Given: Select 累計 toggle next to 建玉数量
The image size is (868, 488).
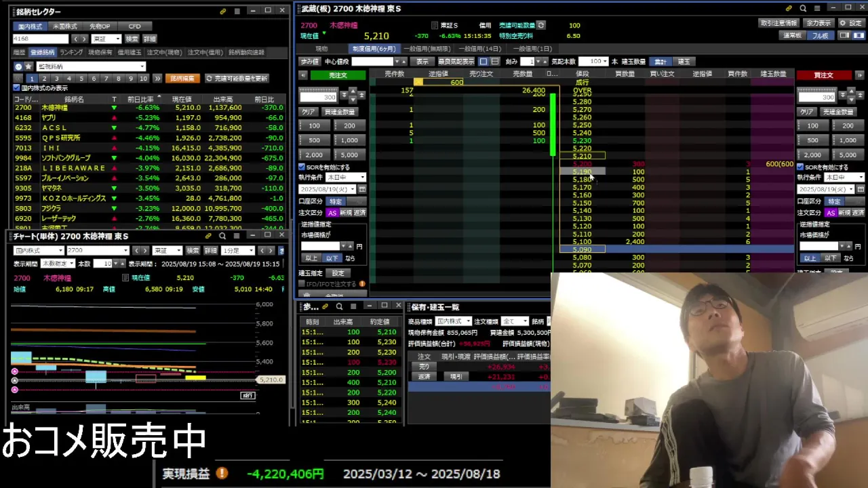Looking at the screenshot, I should click(x=660, y=61).
